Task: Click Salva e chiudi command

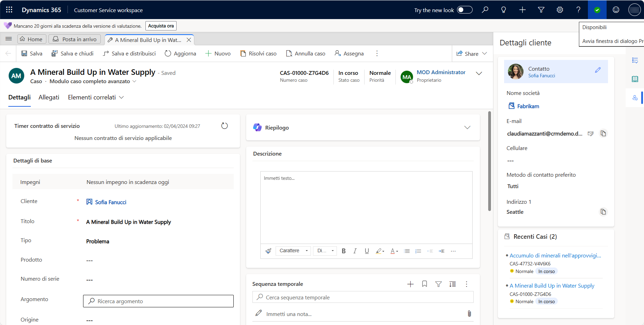Action: pos(72,53)
